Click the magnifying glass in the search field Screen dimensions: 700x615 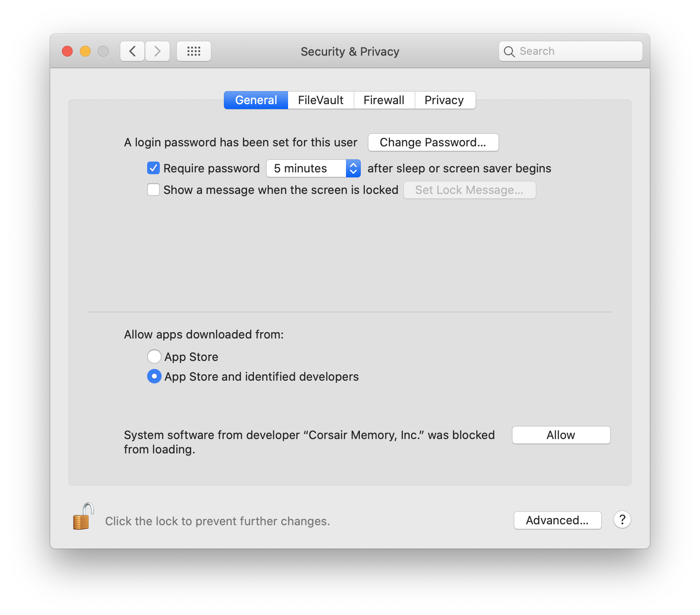tap(509, 51)
